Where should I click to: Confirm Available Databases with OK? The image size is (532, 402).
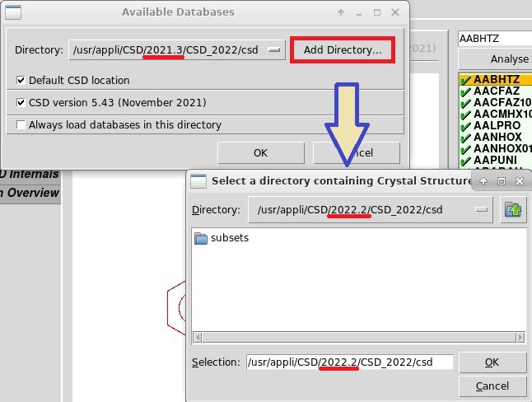click(x=260, y=152)
